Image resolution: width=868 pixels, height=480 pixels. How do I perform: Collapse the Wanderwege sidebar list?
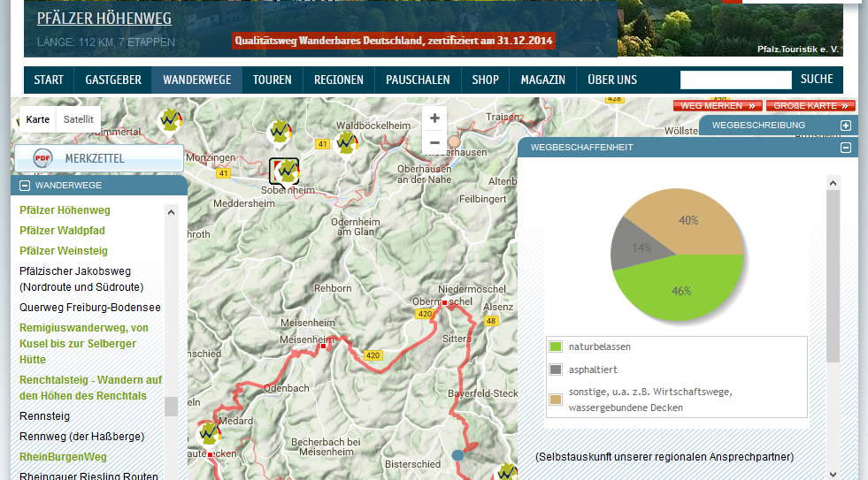tap(25, 186)
